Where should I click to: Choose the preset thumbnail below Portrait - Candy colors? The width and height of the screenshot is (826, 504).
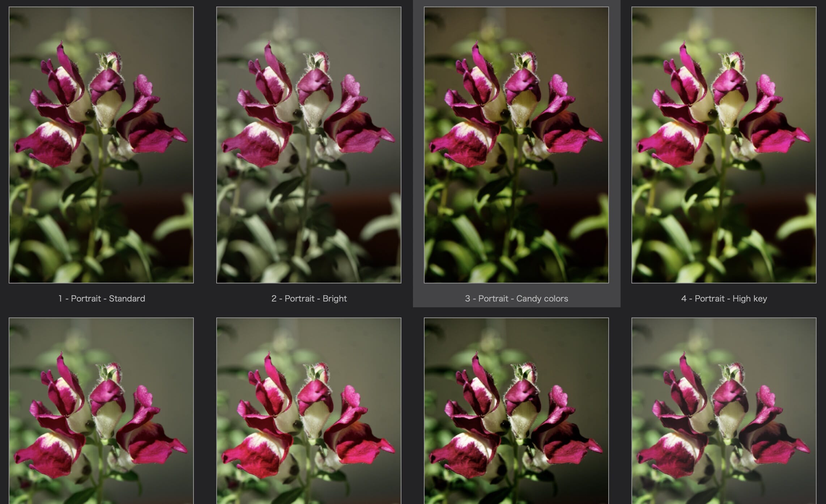click(516, 411)
